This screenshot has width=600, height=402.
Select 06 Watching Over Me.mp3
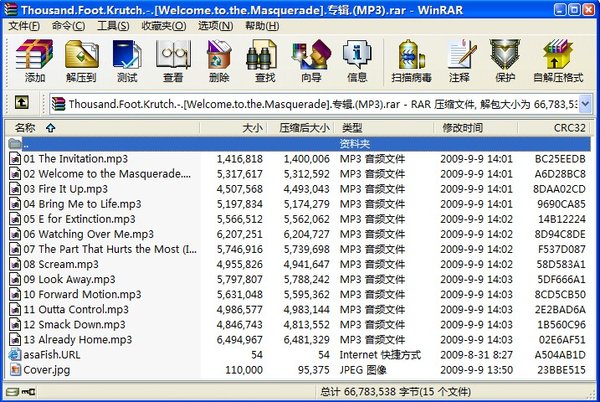pyautogui.click(x=88, y=234)
